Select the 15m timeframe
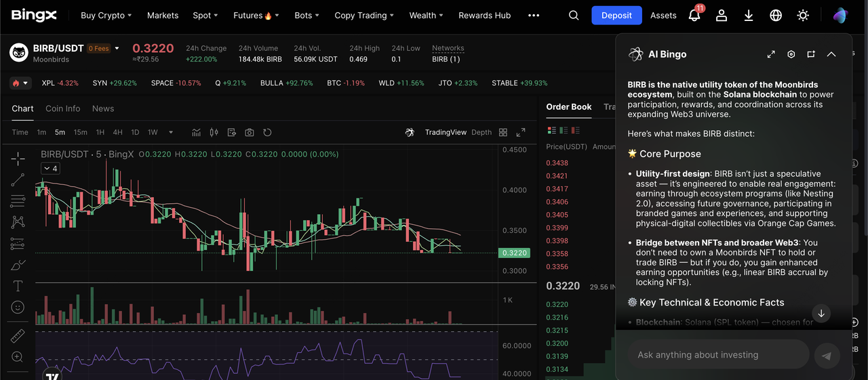This screenshot has width=868, height=380. [80, 132]
